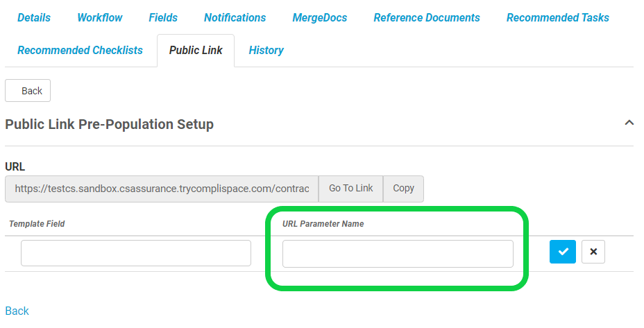
Task: Click the Back button below the tabs
Action: point(28,90)
